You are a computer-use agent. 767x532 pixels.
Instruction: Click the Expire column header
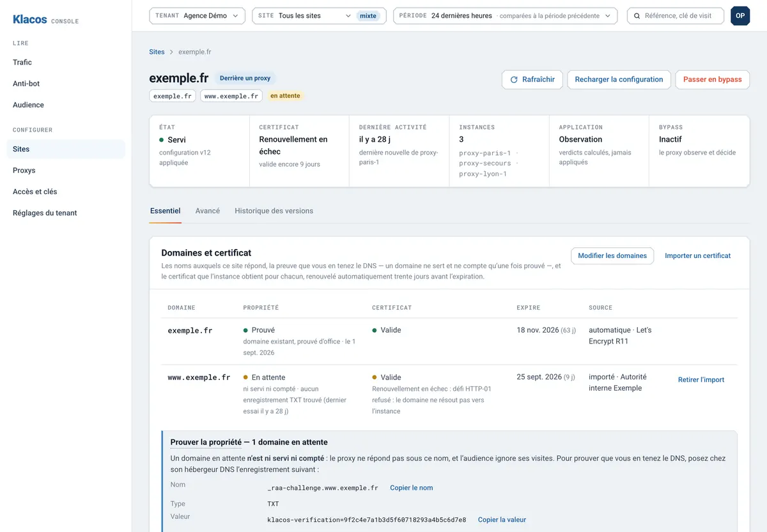click(528, 308)
